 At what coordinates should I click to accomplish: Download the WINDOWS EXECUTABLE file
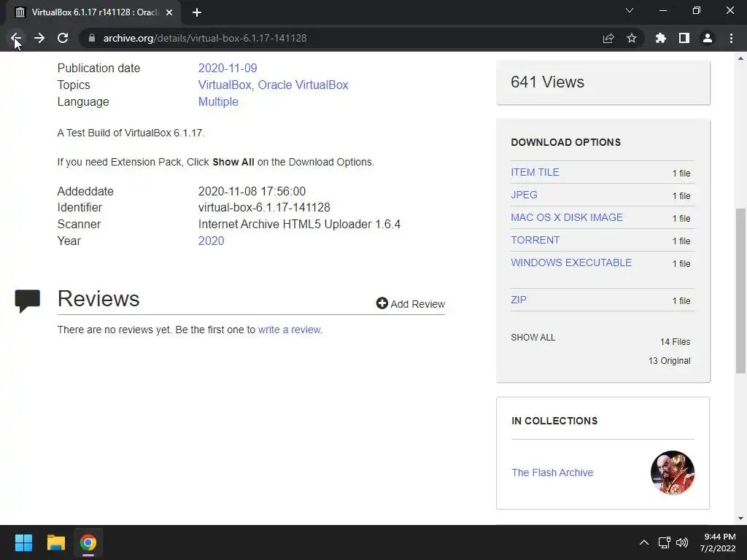[571, 262]
